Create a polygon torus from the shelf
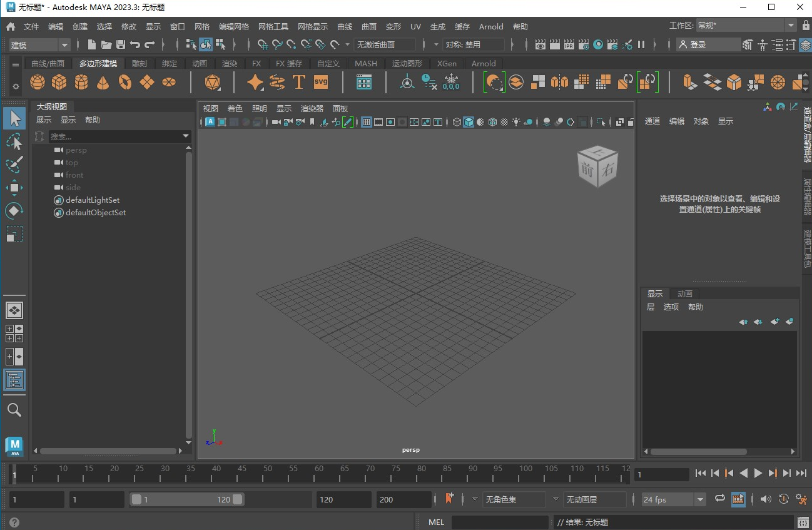The height and width of the screenshot is (530, 812). [125, 82]
